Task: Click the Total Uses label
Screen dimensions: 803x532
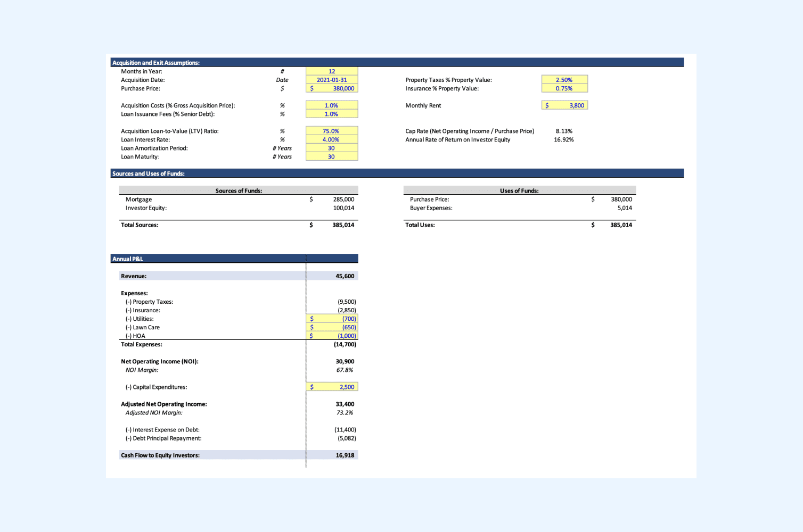Action: click(x=420, y=225)
